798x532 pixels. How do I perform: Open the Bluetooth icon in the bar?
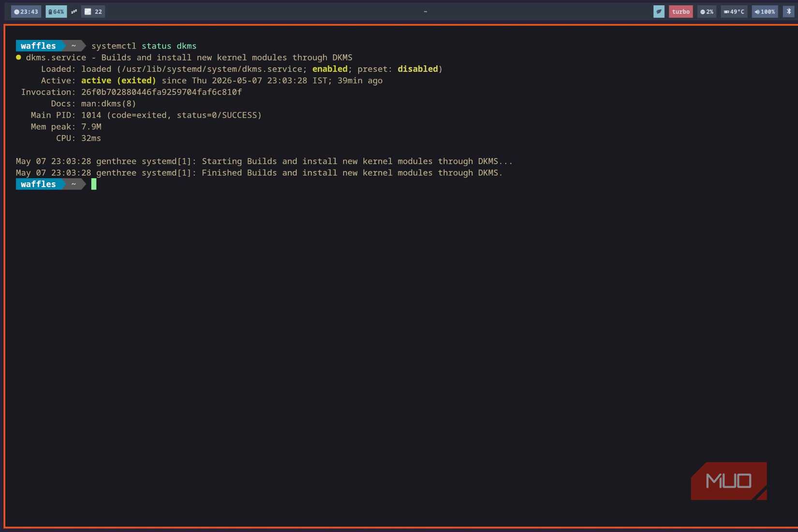tap(788, 12)
